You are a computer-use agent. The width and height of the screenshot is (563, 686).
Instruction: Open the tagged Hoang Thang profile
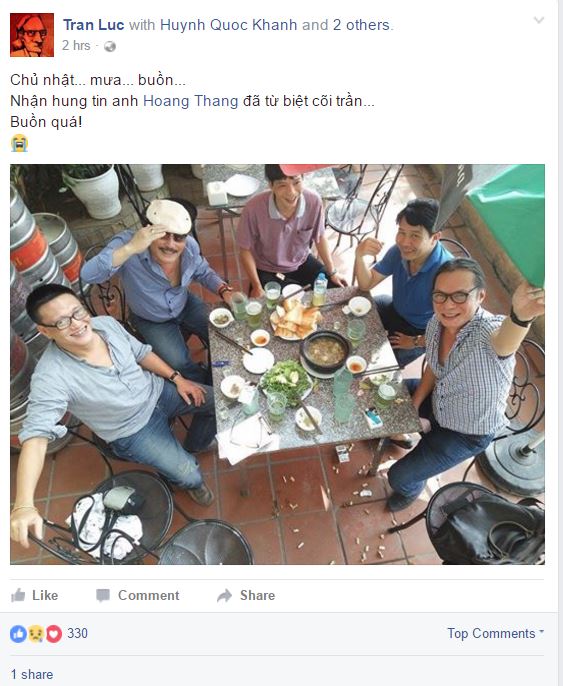(191, 101)
